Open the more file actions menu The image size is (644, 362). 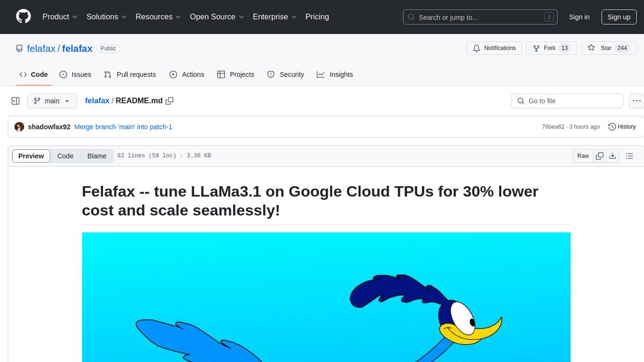click(637, 101)
